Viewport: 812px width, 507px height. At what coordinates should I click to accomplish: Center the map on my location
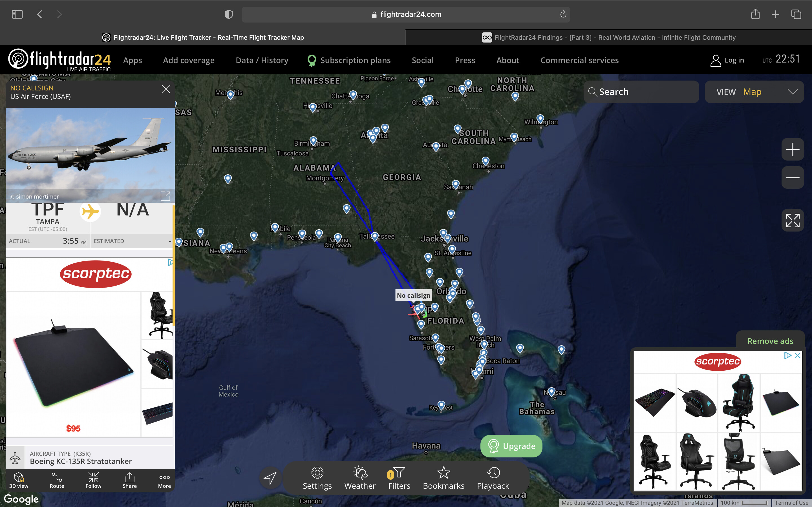(270, 478)
